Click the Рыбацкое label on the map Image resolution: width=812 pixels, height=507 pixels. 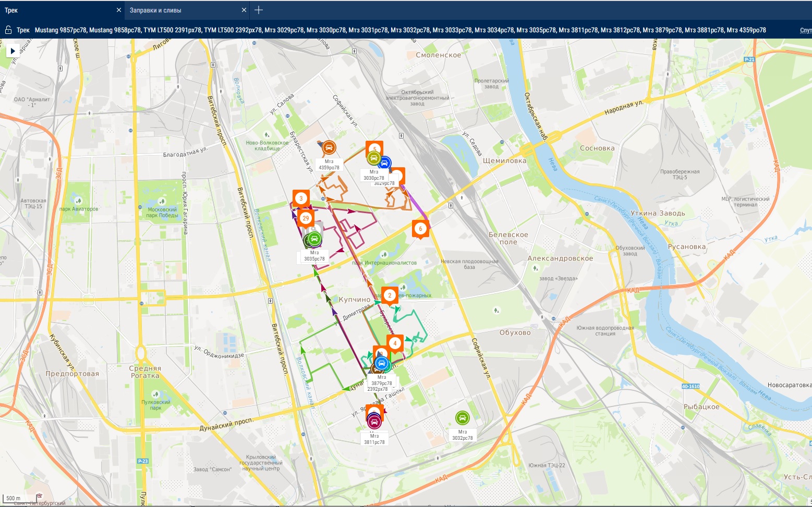pyautogui.click(x=701, y=407)
